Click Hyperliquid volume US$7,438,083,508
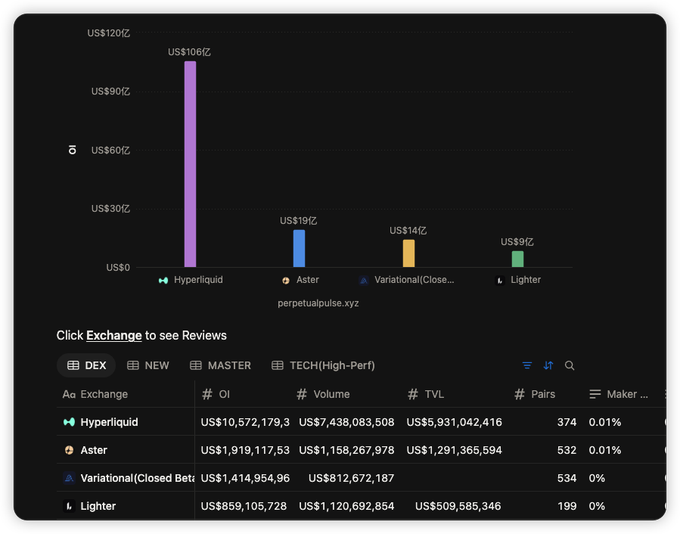This screenshot has height=534, width=680. (347, 422)
